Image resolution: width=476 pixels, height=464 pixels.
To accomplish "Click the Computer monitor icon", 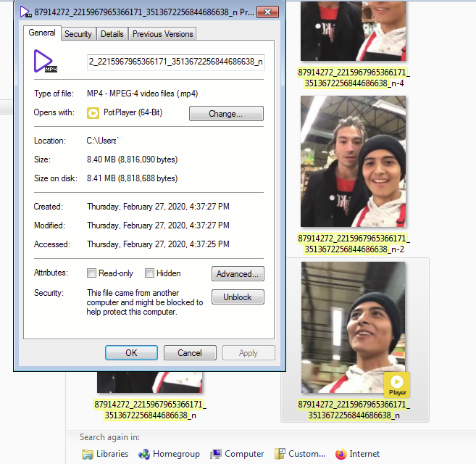I will pyautogui.click(x=215, y=455).
